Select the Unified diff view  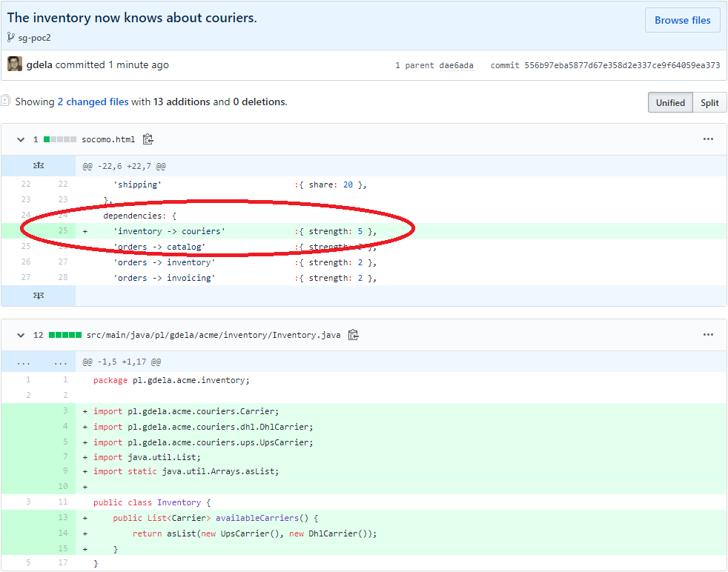(x=670, y=102)
